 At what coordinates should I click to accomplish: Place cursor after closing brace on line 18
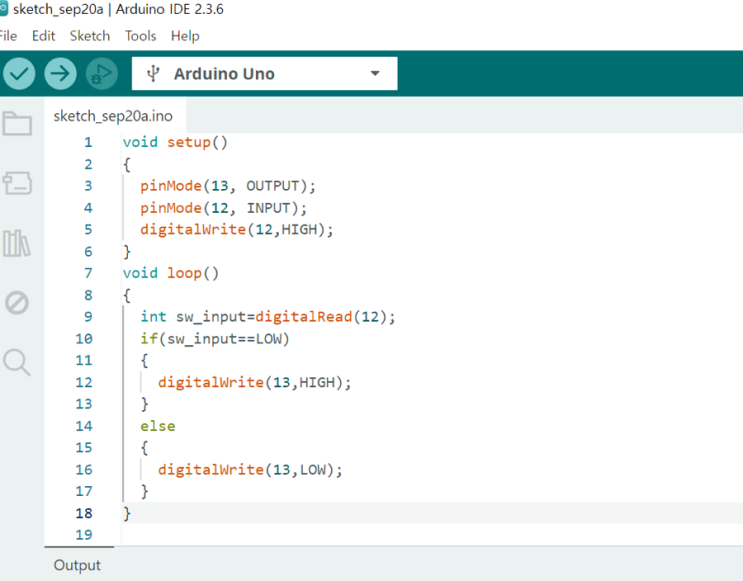point(132,513)
